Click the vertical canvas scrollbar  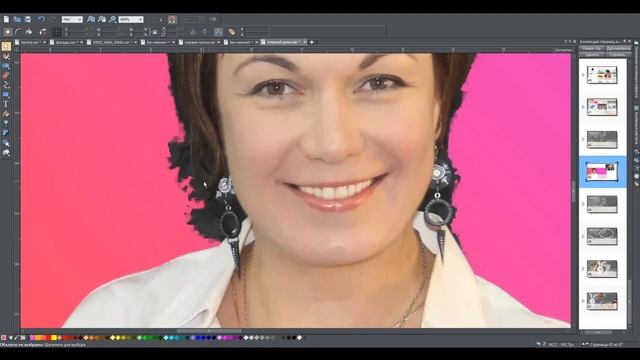point(573,190)
